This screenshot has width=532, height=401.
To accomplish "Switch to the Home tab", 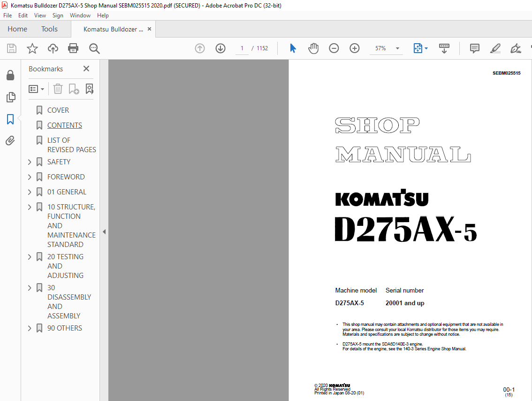I will 17,29.
